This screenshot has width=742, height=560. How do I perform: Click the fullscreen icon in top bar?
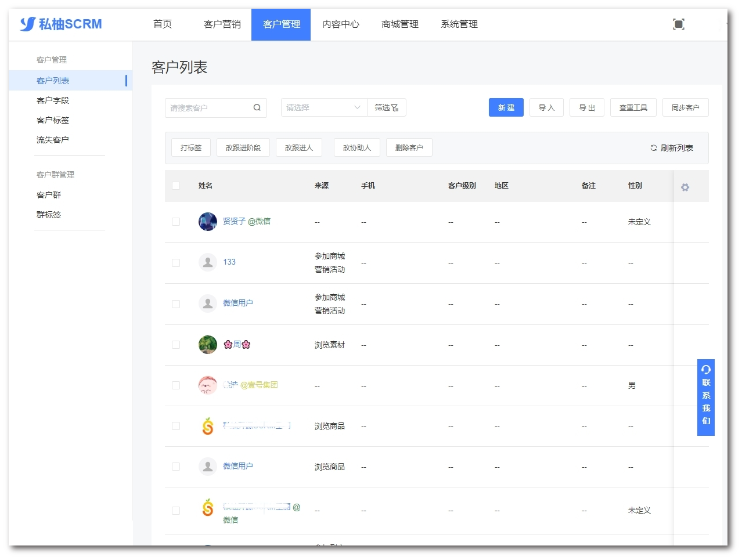[678, 24]
